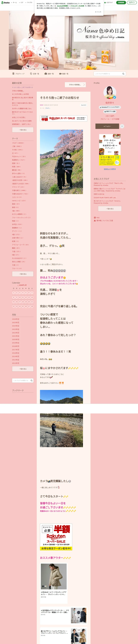Click 一覧を見る under テーマ list

tap(23, 274)
